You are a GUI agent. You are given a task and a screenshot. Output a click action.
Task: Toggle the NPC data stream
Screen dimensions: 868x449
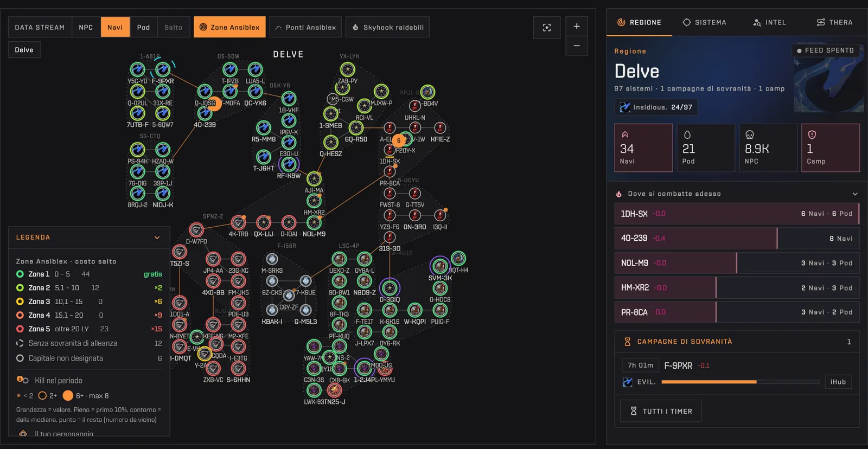click(86, 27)
